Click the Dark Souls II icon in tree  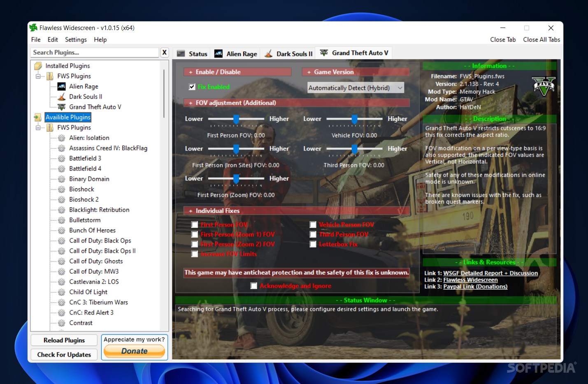pos(61,97)
